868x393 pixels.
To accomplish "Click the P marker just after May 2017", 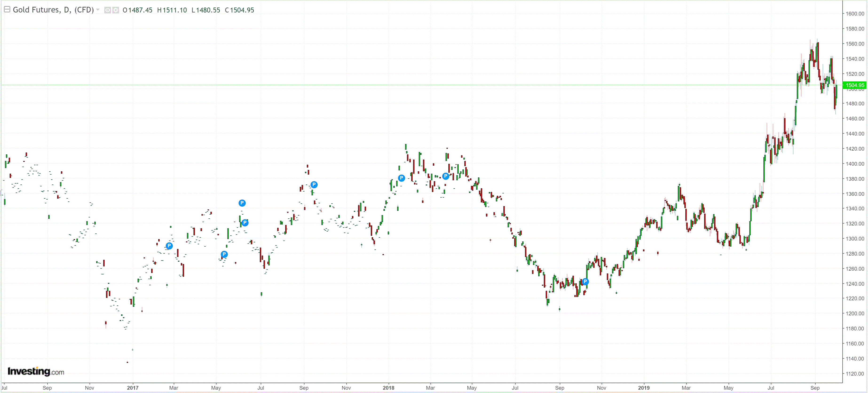I will 224,254.
